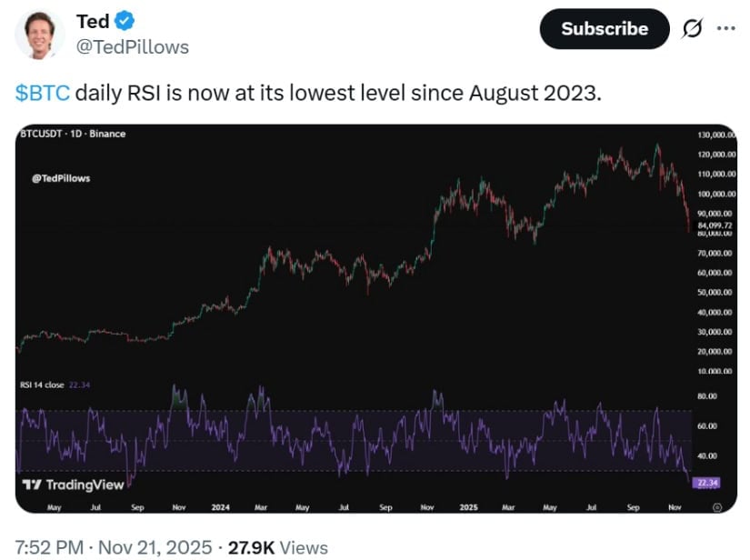Click the 2025 marker on the time axis
The image size is (750, 560).
[x=468, y=507]
